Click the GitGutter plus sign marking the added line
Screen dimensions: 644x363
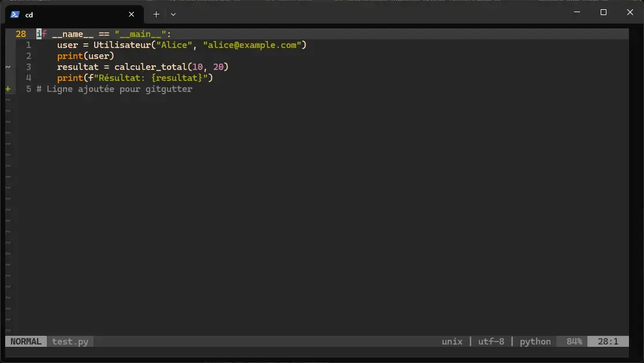coord(8,88)
